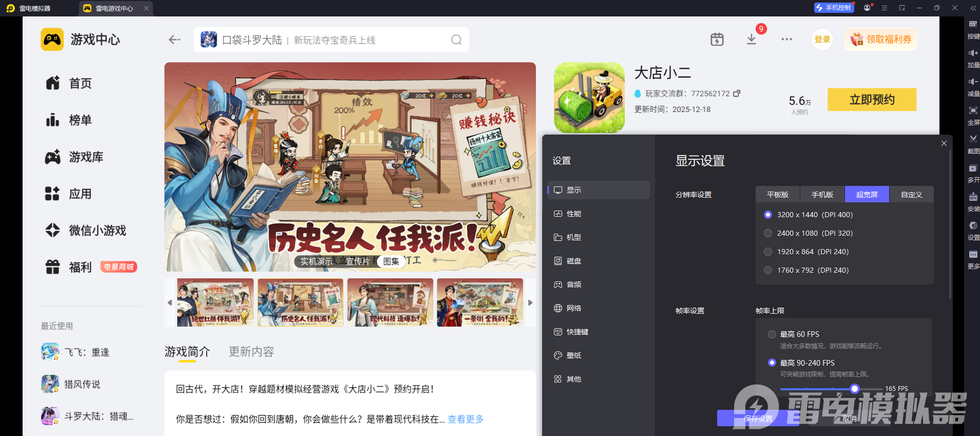Click the 立即预约 reserve button

coord(872,100)
